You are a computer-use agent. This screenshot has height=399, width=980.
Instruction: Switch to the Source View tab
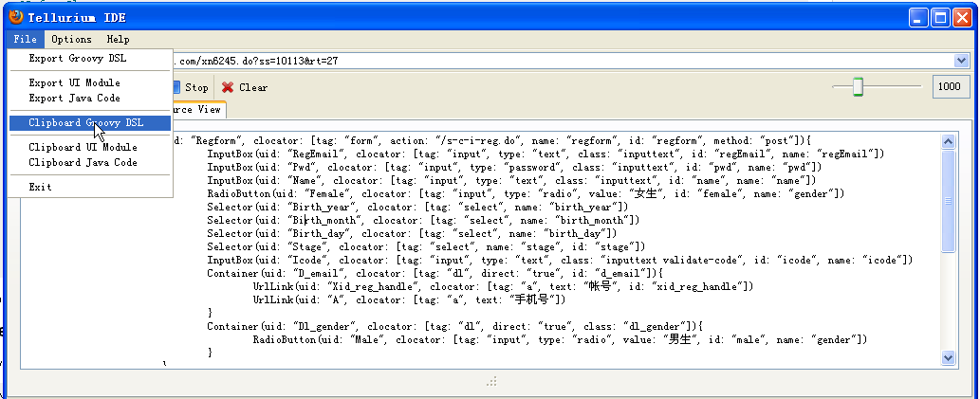(198, 109)
